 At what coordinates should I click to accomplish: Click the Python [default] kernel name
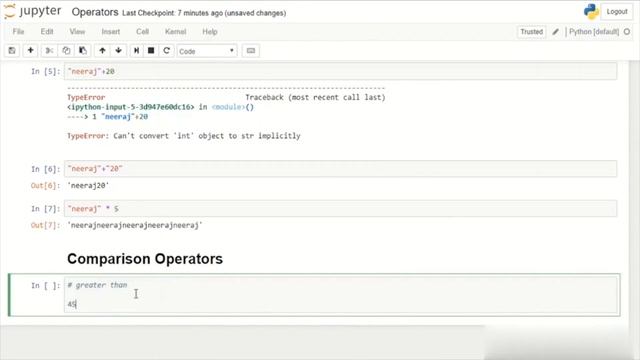tap(594, 32)
